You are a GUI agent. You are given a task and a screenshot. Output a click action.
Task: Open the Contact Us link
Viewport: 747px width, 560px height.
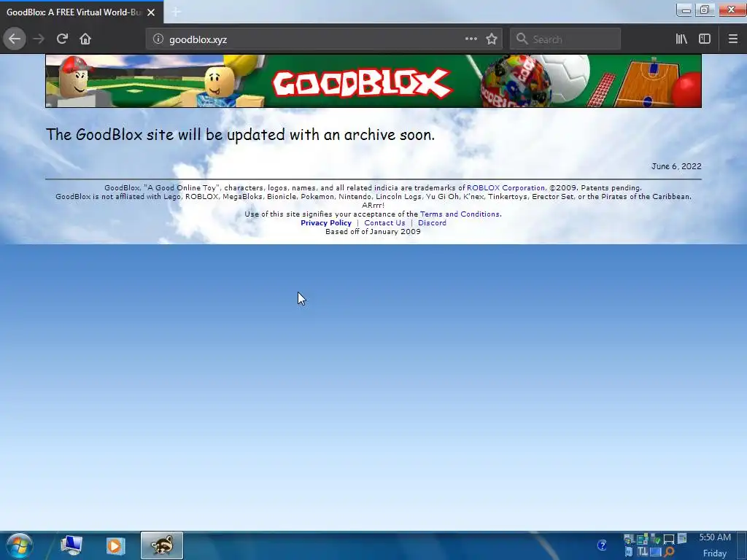point(384,223)
